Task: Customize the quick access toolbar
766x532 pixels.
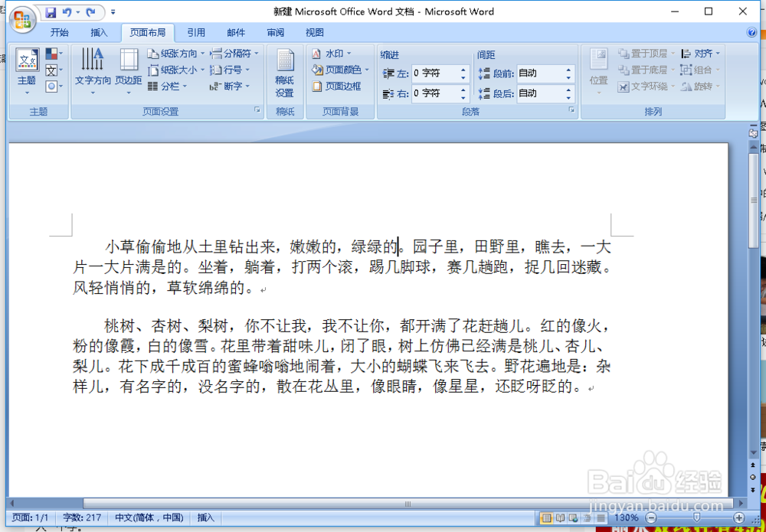Action: pos(113,12)
